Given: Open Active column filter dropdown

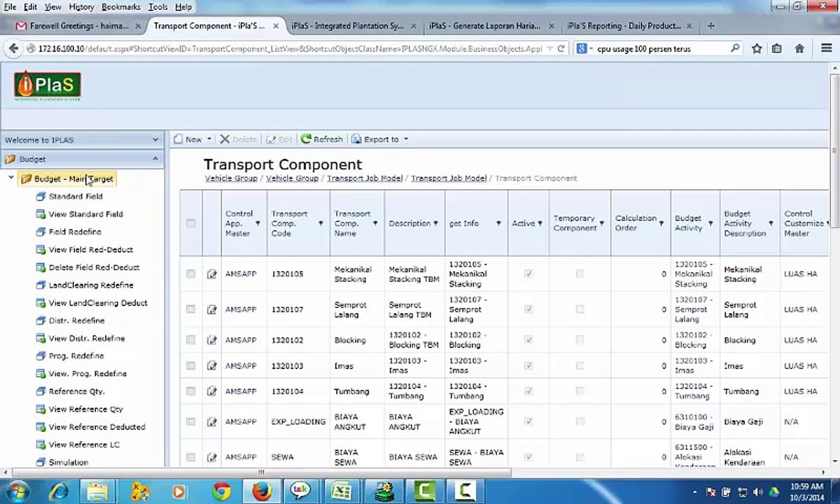Looking at the screenshot, I should click(x=540, y=223).
